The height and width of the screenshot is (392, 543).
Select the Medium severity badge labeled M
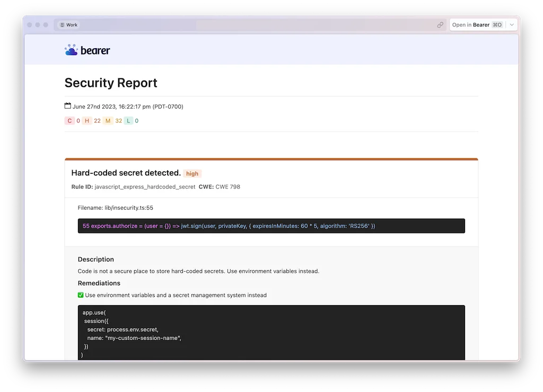coord(108,121)
